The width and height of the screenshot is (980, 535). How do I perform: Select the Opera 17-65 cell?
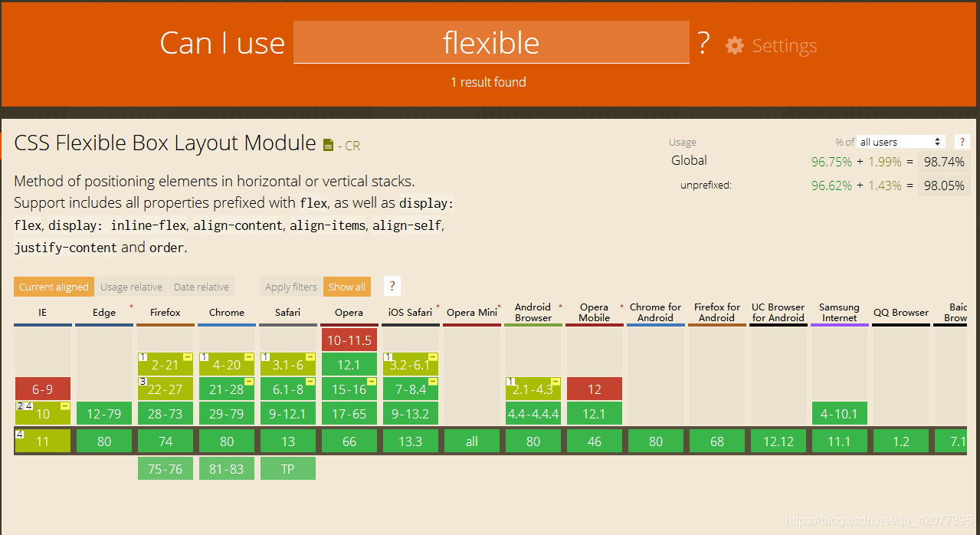[x=349, y=413]
